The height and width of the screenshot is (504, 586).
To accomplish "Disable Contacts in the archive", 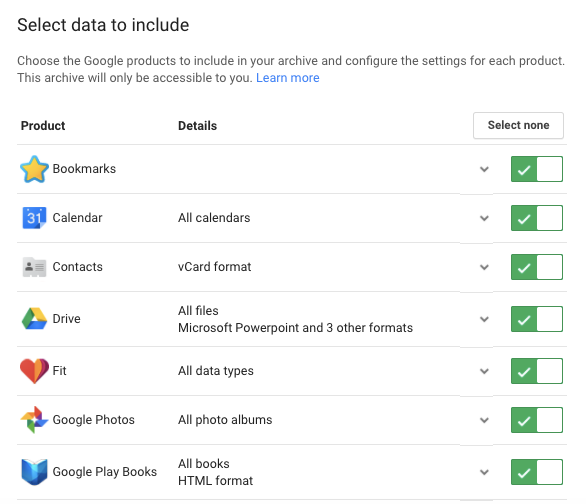I will coord(537,267).
